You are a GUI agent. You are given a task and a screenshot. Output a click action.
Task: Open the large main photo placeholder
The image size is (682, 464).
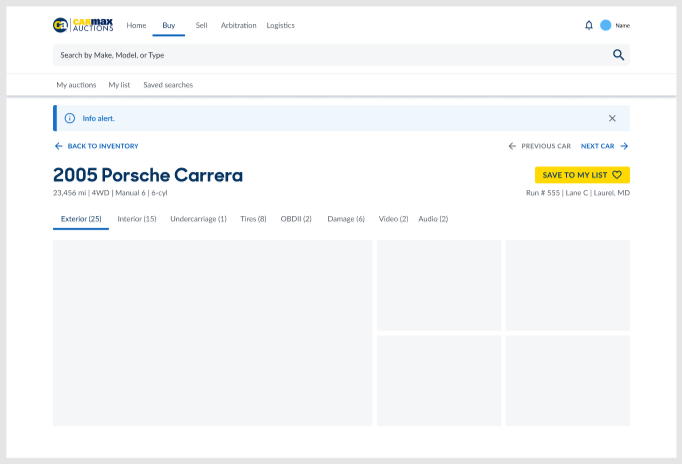212,333
